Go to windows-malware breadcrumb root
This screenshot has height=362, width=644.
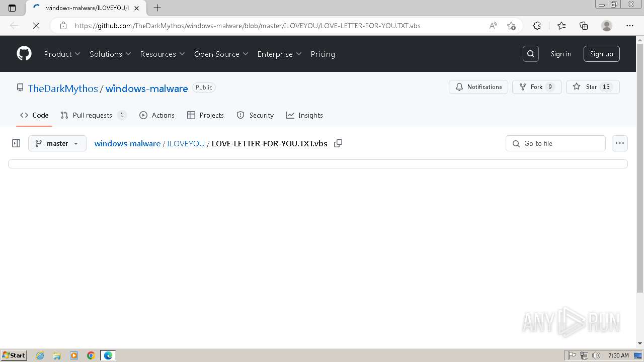(x=127, y=143)
